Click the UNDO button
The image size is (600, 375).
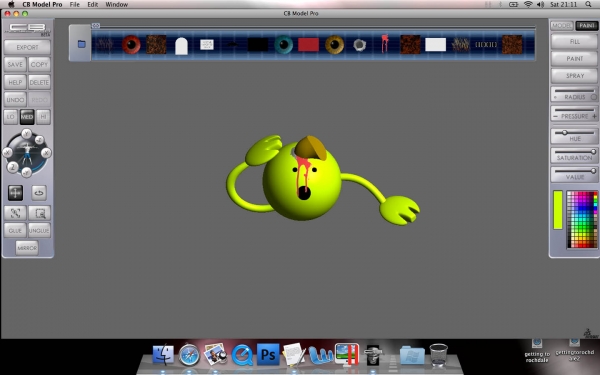(x=15, y=99)
